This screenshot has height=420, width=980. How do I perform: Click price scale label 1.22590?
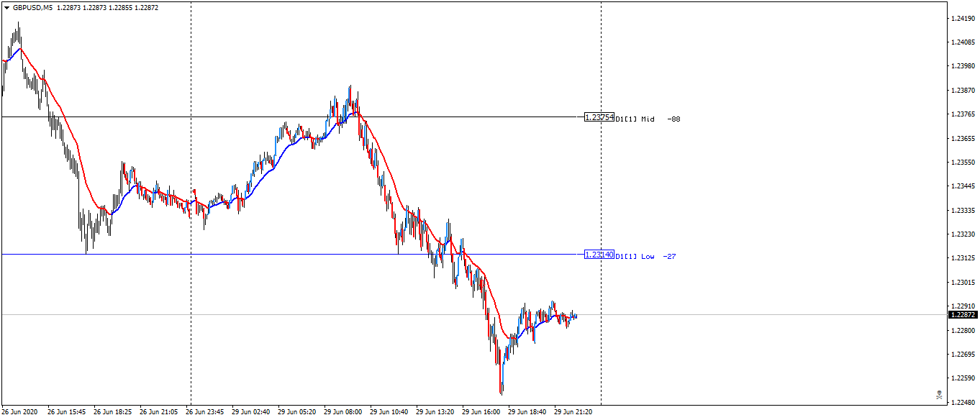[963, 378]
